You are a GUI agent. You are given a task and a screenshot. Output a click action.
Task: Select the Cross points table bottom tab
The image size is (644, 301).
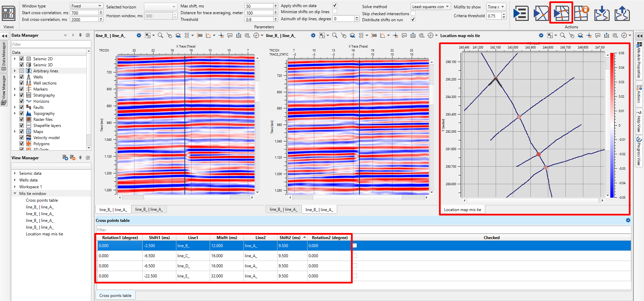[115, 296]
